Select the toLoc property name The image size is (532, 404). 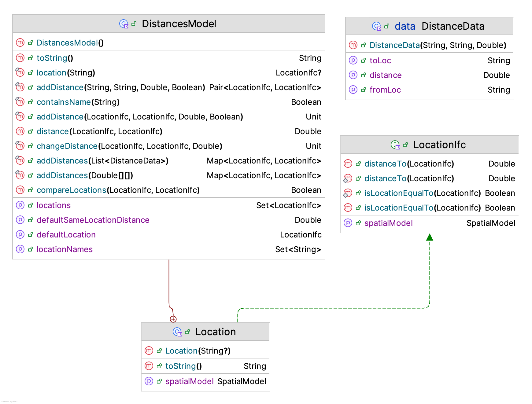point(380,61)
